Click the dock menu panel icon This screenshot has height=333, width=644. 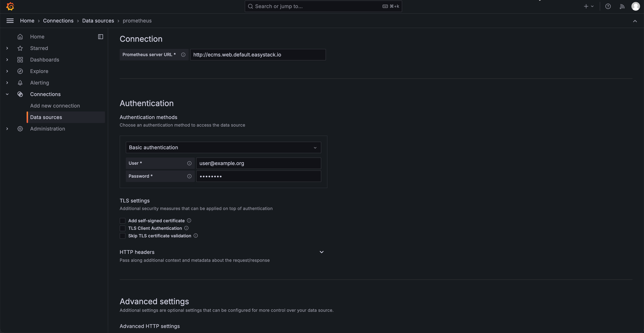tap(100, 37)
